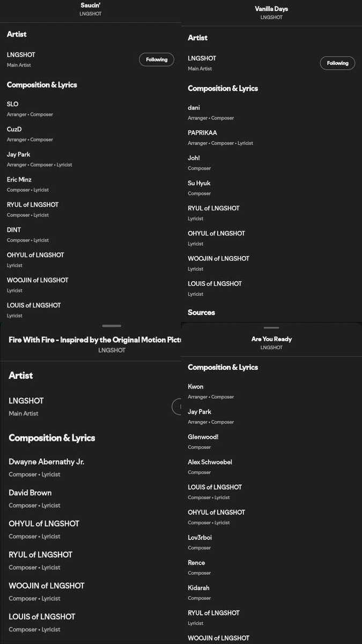
Task: Toggle Following button in Vanilla Days credits
Action: pyautogui.click(x=338, y=63)
